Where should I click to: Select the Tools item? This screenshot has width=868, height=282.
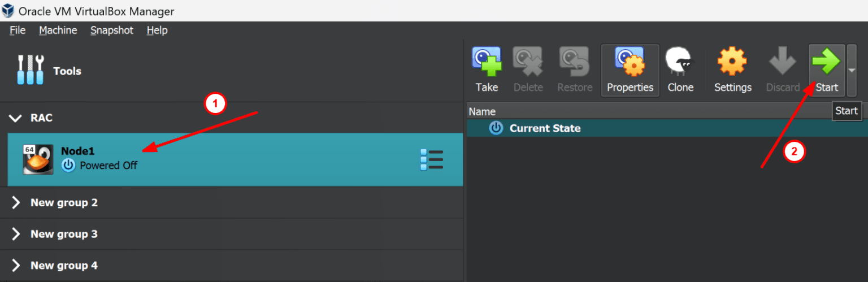coord(67,71)
